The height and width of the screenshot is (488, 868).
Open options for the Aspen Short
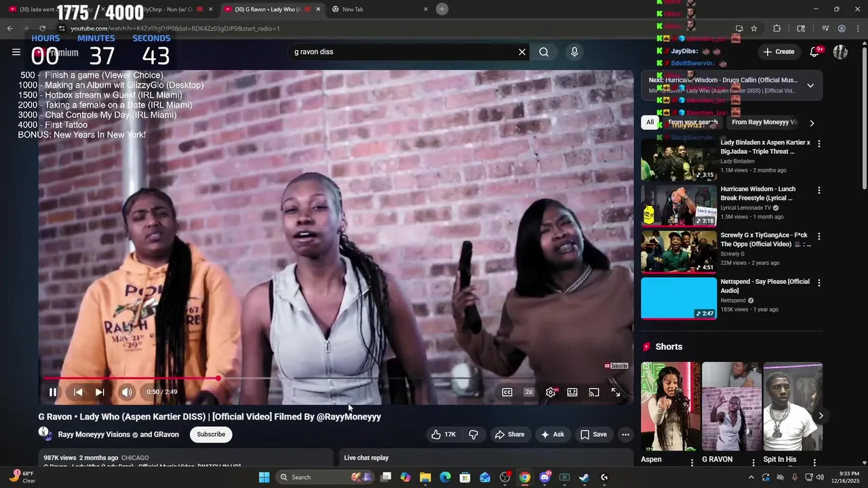click(692, 462)
